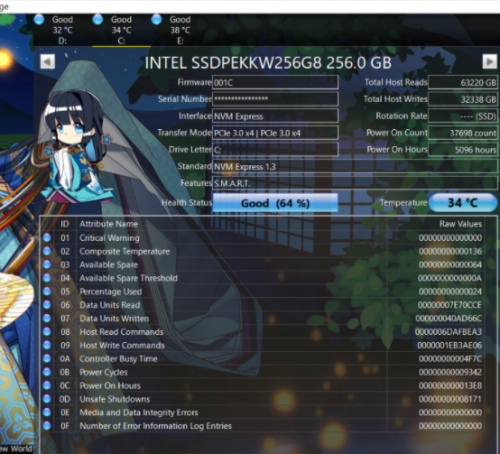The image size is (500, 454).
Task: Click the Attribute Name column header
Action: (109, 224)
